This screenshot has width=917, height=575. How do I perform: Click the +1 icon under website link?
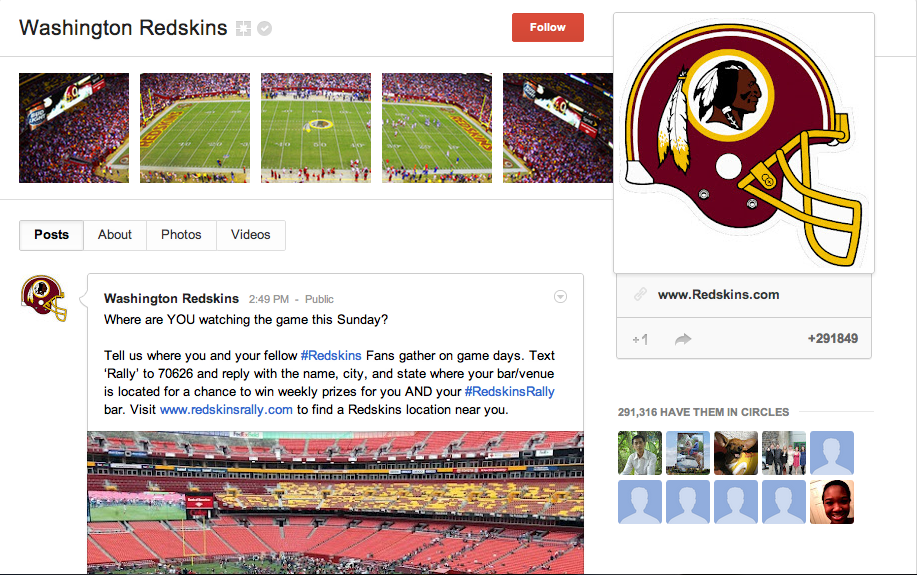640,339
